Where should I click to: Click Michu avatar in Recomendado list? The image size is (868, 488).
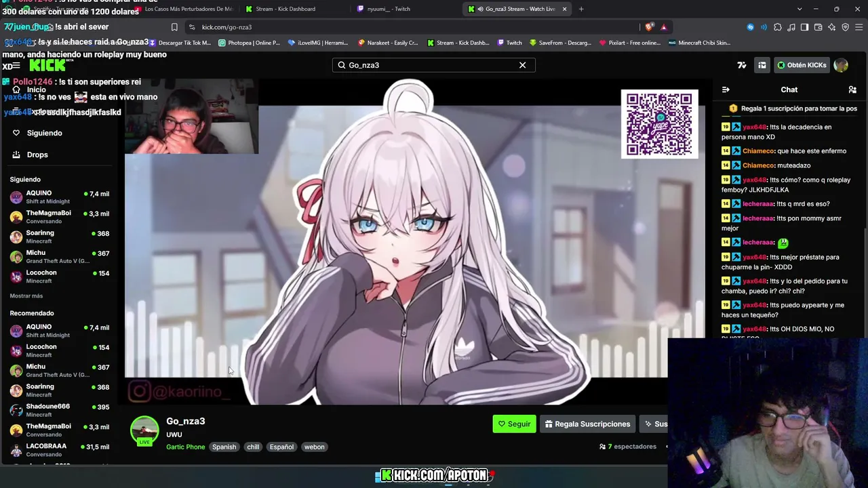pyautogui.click(x=16, y=370)
